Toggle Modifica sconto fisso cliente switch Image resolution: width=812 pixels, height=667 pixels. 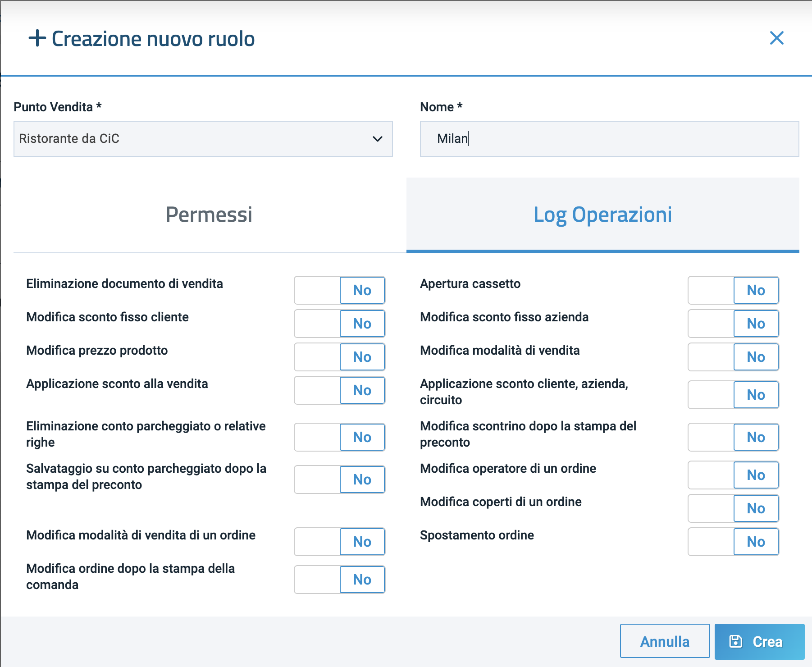339,324
